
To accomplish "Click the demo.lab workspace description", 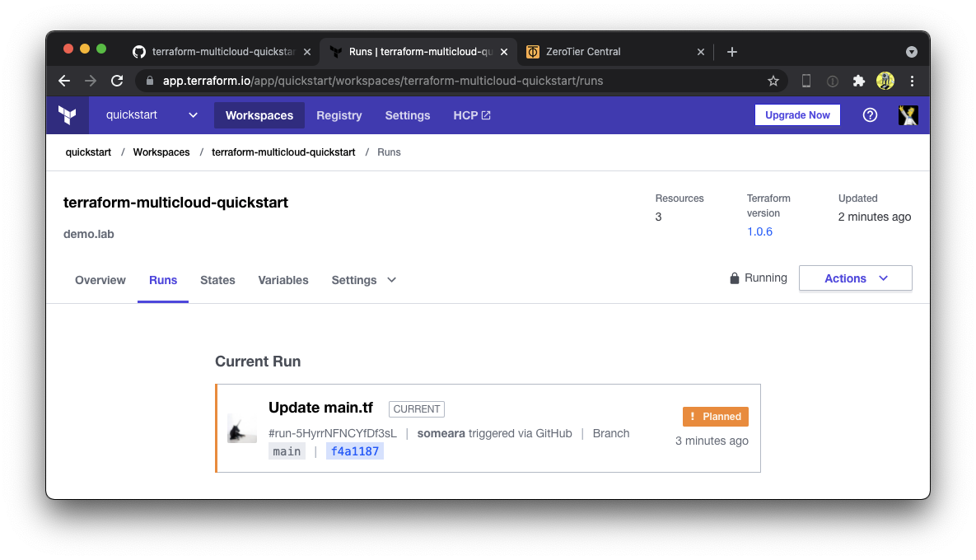I will 88,234.
